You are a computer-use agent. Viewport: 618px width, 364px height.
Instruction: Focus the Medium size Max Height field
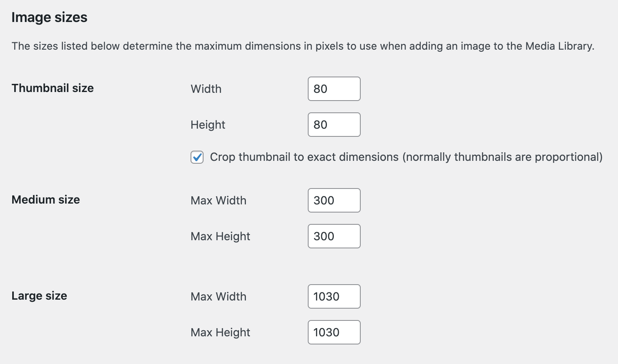pos(334,236)
